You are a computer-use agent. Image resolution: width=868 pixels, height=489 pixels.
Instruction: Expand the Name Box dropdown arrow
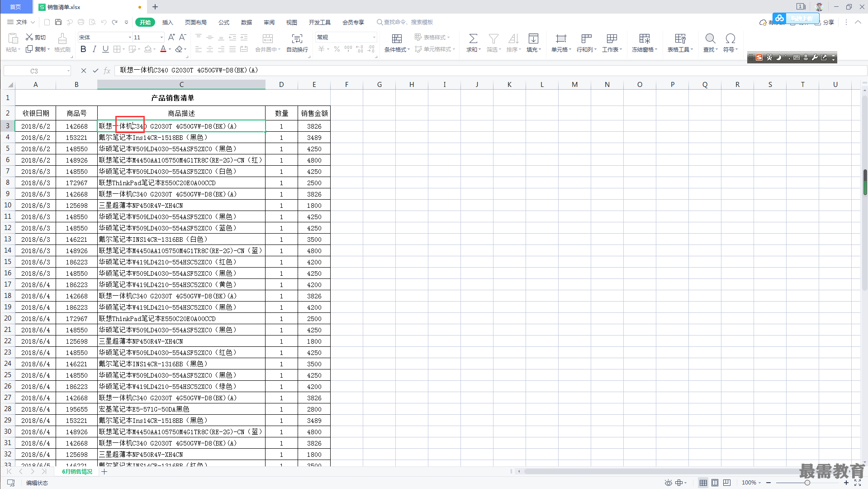68,71
